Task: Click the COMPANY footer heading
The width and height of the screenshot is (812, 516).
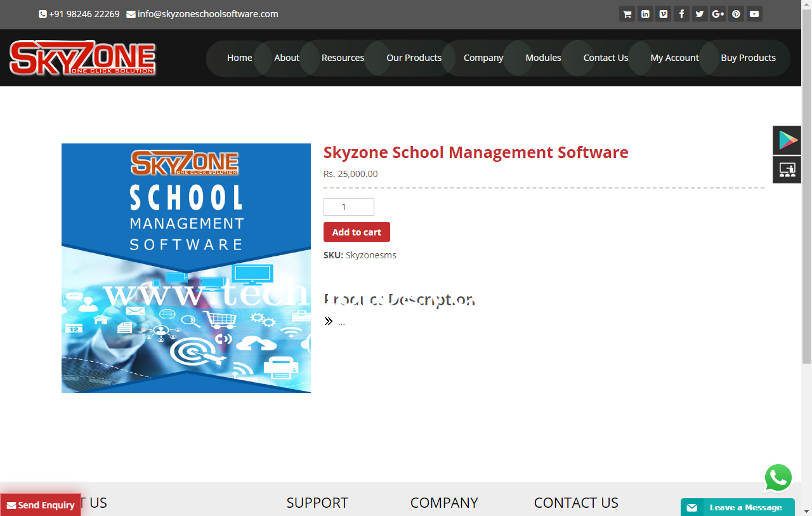Action: click(x=444, y=503)
